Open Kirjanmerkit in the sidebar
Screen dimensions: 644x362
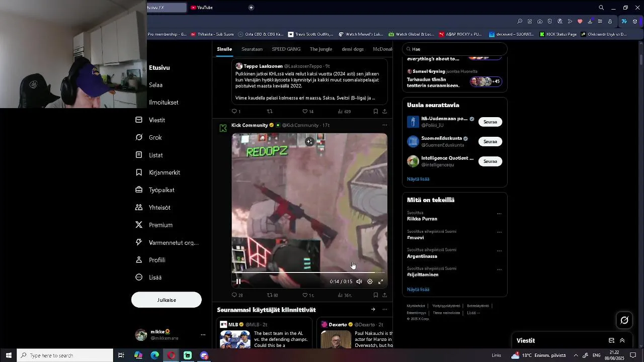pyautogui.click(x=157, y=172)
